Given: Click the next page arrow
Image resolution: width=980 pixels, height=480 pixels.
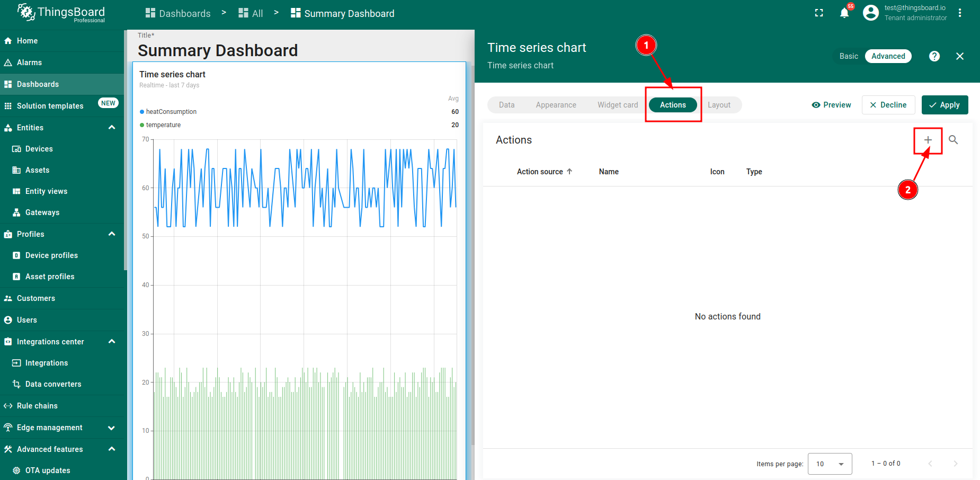Looking at the screenshot, I should tap(956, 464).
